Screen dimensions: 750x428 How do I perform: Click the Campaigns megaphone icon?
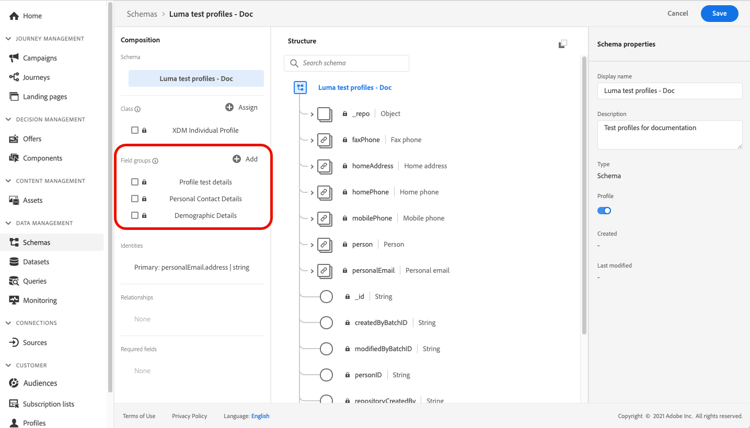click(x=14, y=58)
